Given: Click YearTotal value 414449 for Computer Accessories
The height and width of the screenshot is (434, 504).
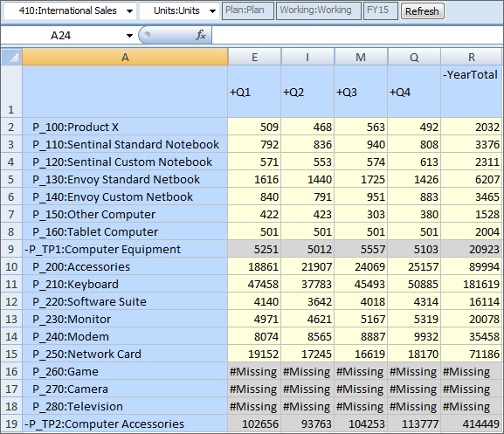Looking at the screenshot, I should tap(471, 424).
